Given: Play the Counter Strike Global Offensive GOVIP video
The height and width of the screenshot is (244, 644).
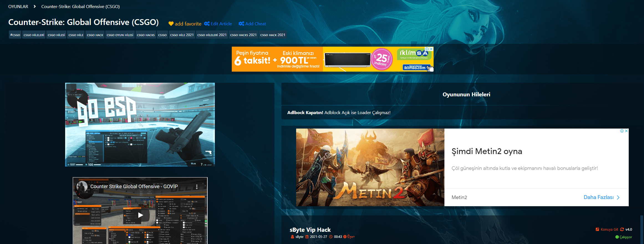Looking at the screenshot, I should point(140,215).
